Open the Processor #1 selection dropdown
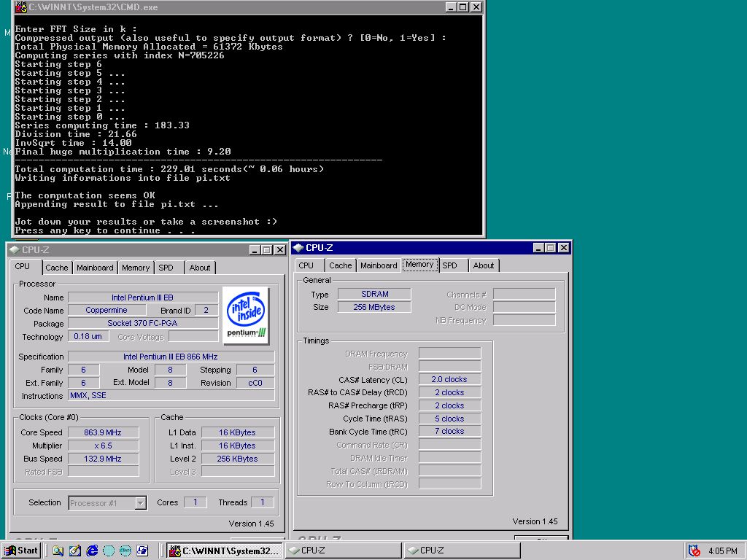This screenshot has height=560, width=747. point(108,503)
